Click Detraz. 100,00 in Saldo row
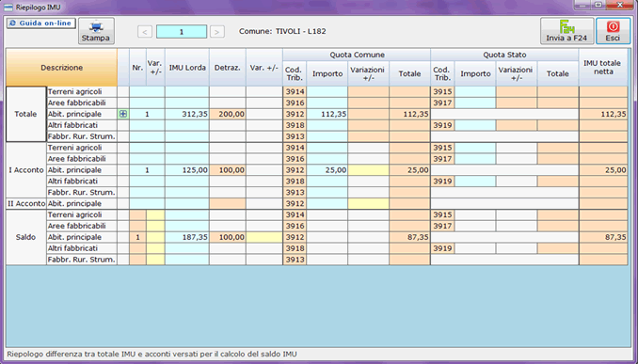Screen dimensions: 638x364 point(228,237)
